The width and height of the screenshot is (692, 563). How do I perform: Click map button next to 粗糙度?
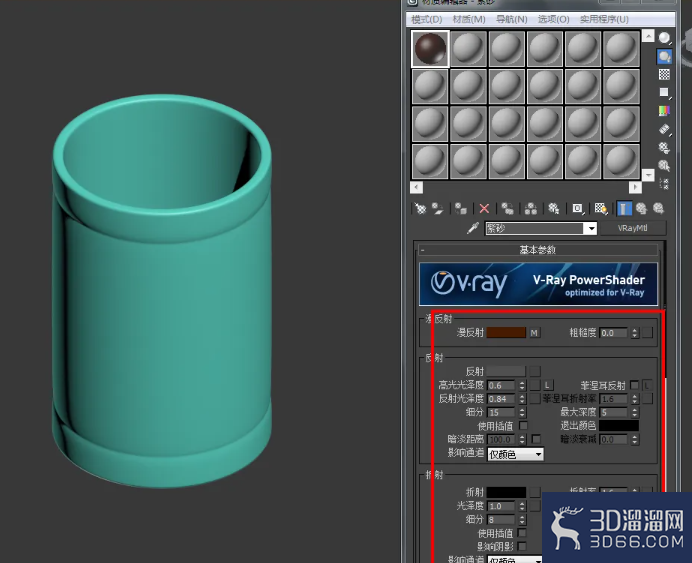(647, 333)
